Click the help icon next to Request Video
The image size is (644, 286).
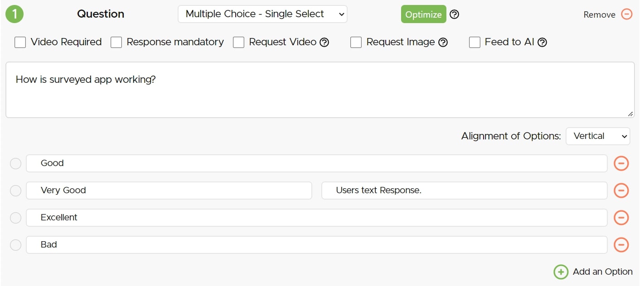coord(324,43)
